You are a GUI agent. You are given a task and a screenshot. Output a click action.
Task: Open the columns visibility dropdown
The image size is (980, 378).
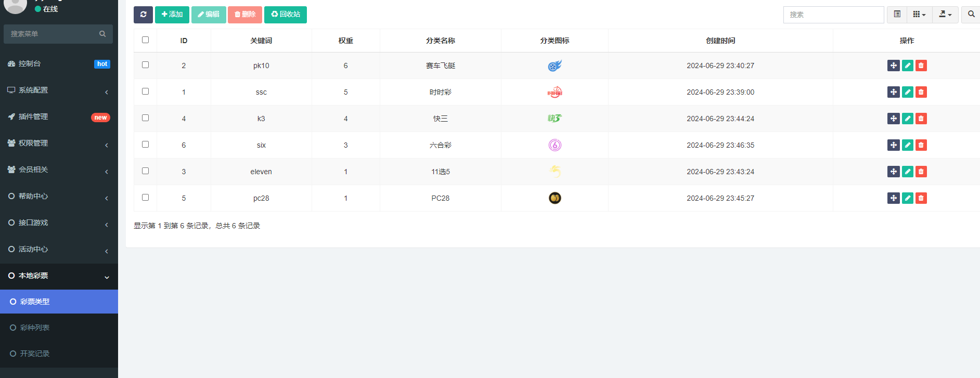[919, 15]
